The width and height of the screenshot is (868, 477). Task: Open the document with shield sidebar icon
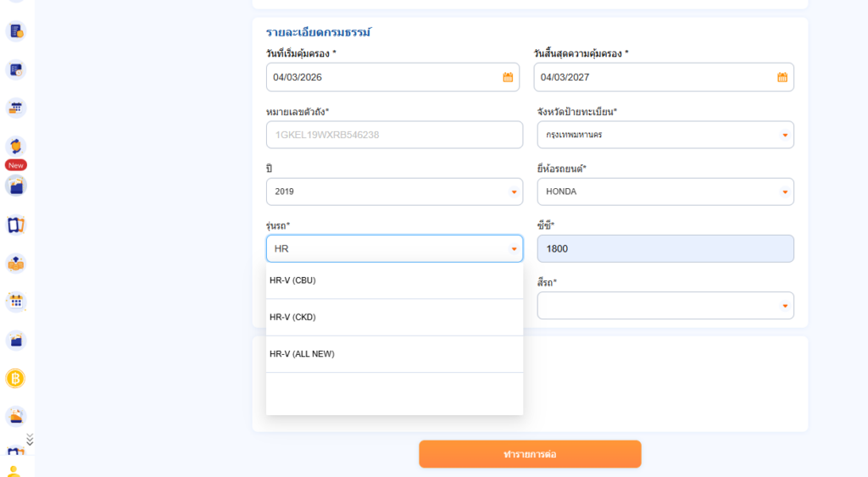[16, 31]
